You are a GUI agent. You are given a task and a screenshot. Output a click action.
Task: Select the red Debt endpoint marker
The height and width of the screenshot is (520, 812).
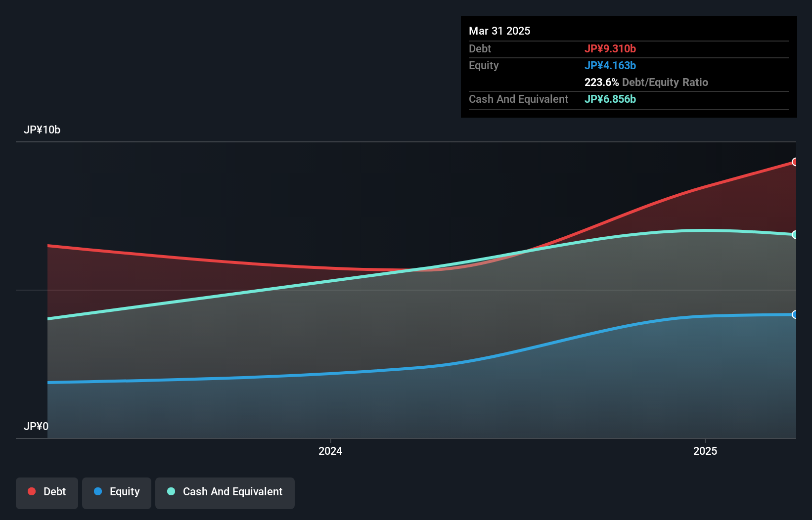pyautogui.click(x=795, y=162)
